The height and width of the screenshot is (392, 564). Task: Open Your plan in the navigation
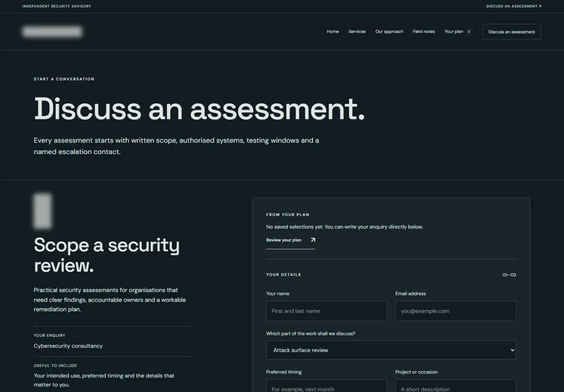[454, 32]
